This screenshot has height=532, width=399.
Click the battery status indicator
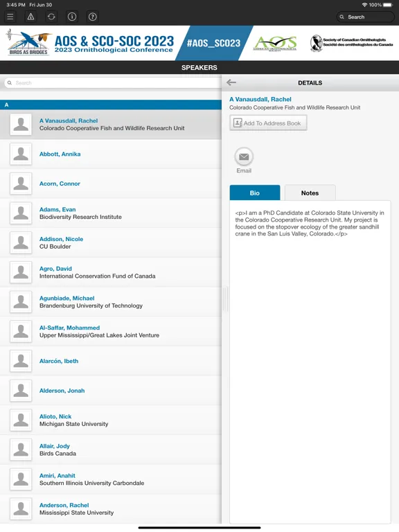pyautogui.click(x=388, y=5)
